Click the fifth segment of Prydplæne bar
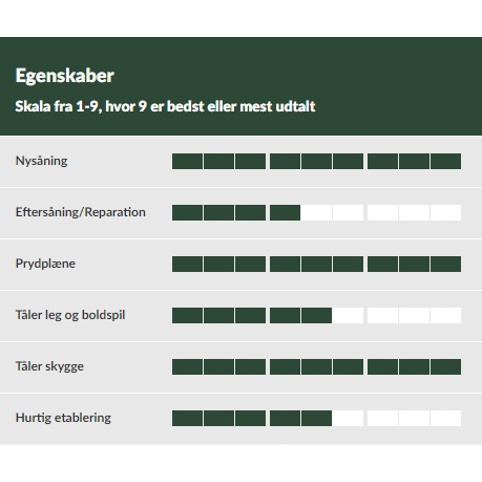The height and width of the screenshot is (482, 482). [x=316, y=264]
